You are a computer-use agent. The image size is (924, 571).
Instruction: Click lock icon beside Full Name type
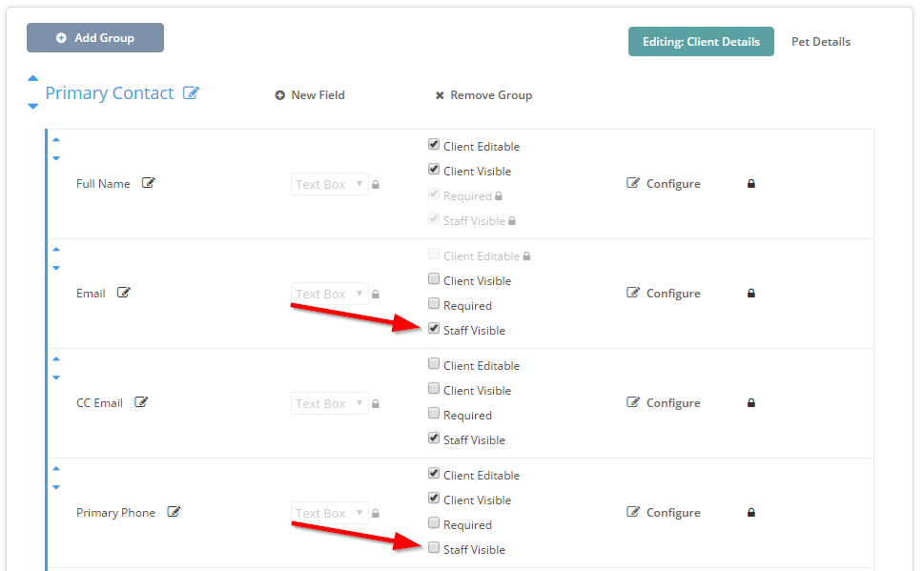pyautogui.click(x=376, y=184)
